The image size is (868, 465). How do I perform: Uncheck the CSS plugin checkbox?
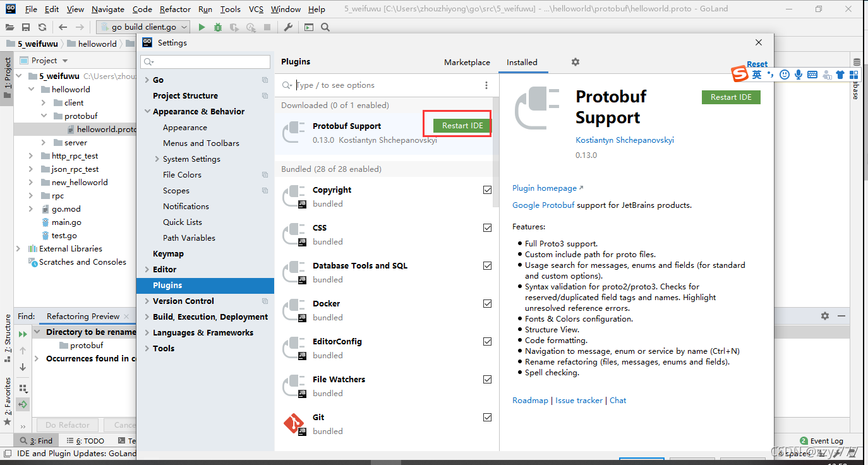click(x=487, y=227)
